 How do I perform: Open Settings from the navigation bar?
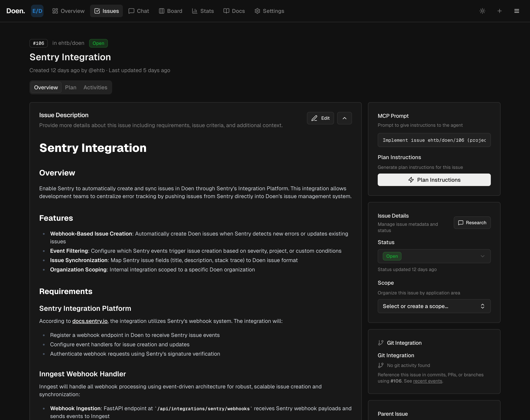[x=269, y=11]
